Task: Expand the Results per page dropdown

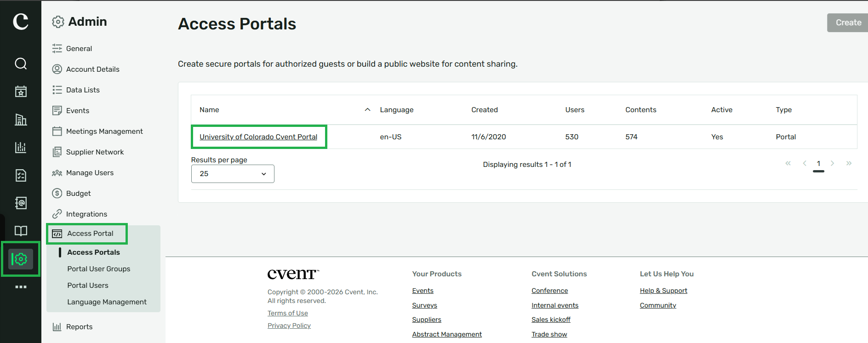Action: click(233, 174)
